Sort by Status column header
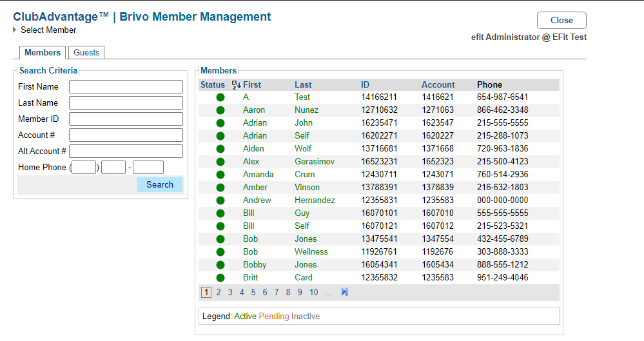Image resolution: width=644 pixels, height=341 pixels. [x=212, y=84]
